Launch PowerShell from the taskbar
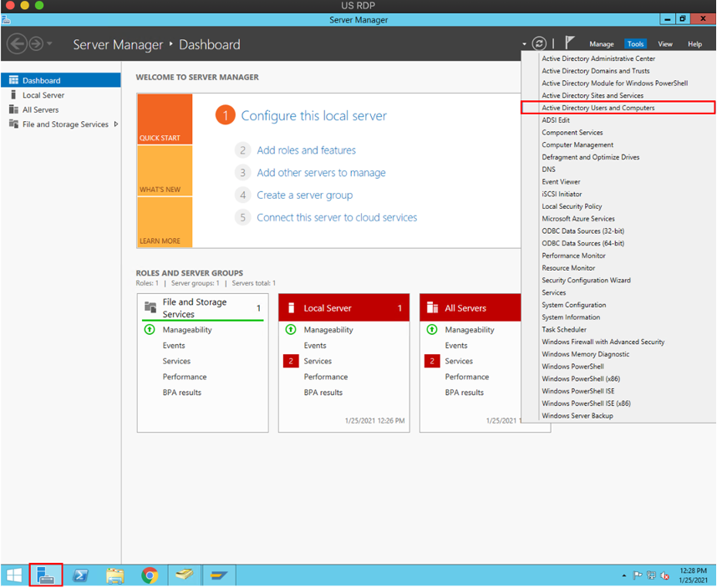 pos(81,575)
